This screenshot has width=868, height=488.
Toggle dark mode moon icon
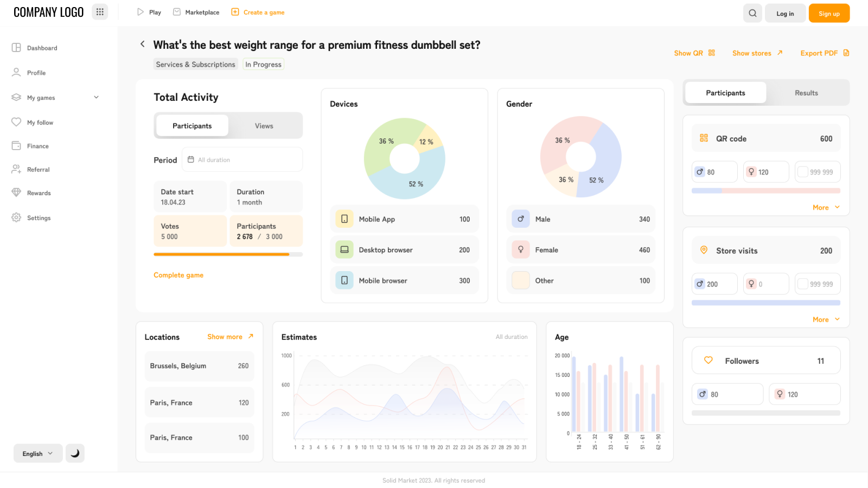[75, 453]
